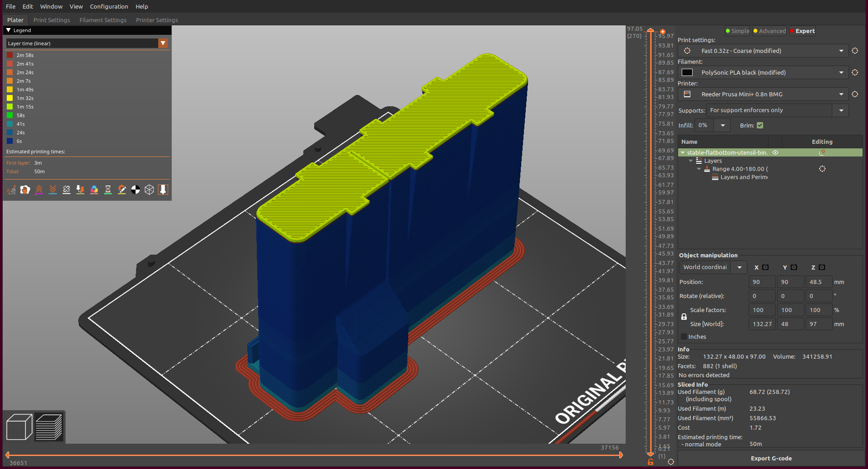This screenshot has width=868, height=469.
Task: Open the Supports dropdown menu
Action: (841, 110)
